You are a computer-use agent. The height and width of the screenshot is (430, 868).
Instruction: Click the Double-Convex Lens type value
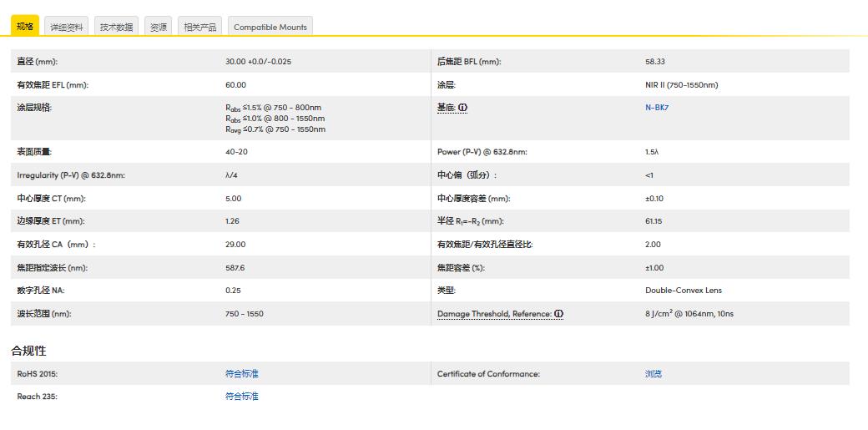pyautogui.click(x=684, y=291)
